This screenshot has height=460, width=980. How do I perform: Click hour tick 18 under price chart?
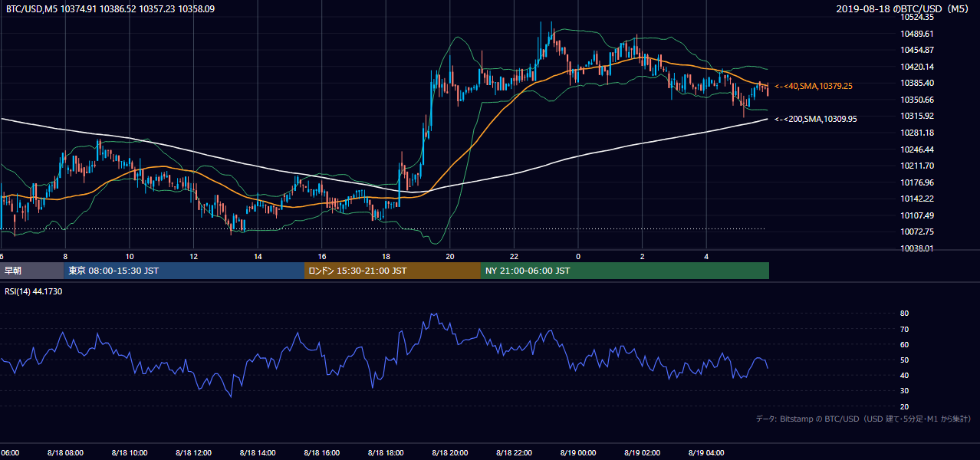[386, 256]
